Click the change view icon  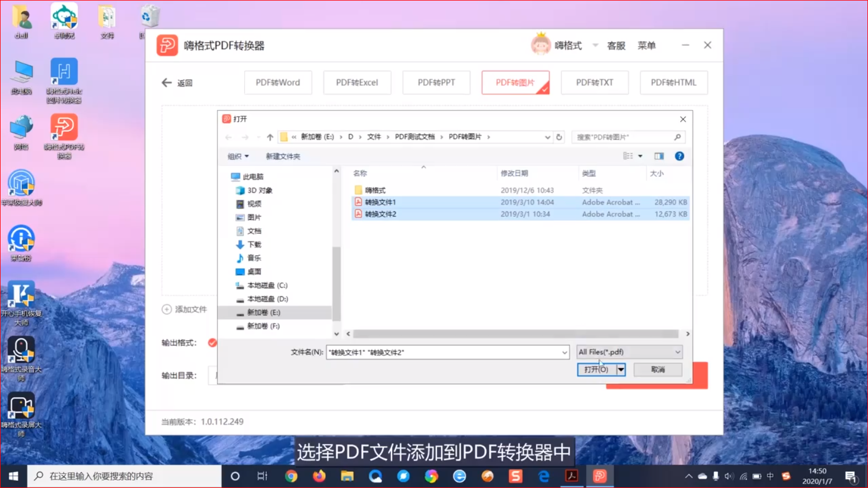[x=628, y=156]
